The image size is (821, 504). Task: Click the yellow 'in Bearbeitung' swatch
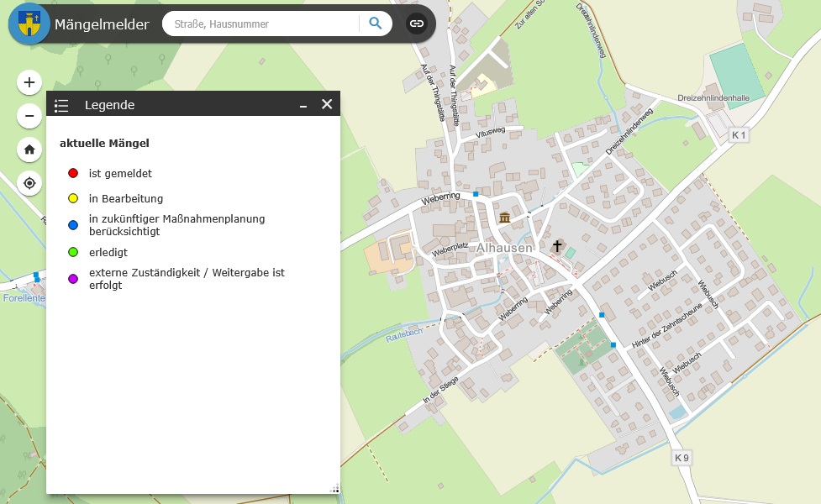pyautogui.click(x=73, y=199)
